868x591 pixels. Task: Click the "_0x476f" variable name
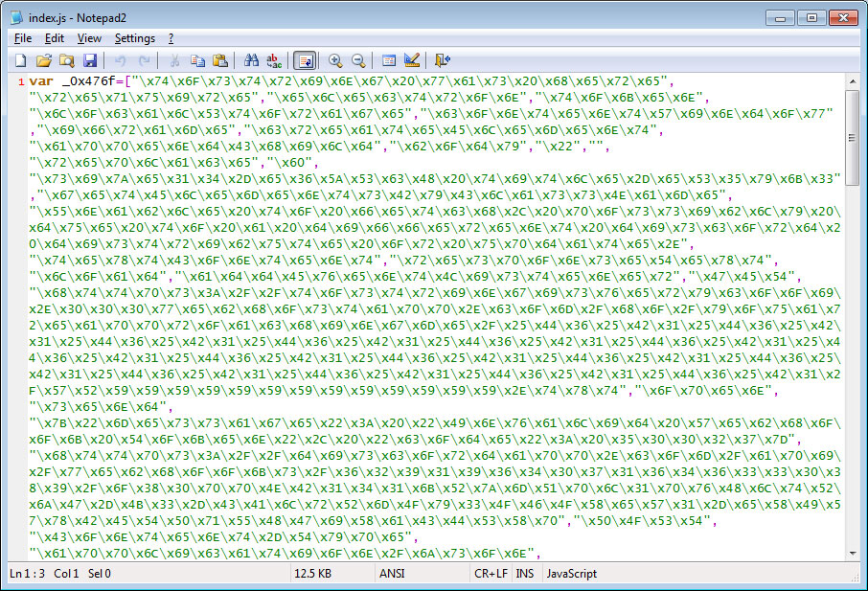point(88,81)
